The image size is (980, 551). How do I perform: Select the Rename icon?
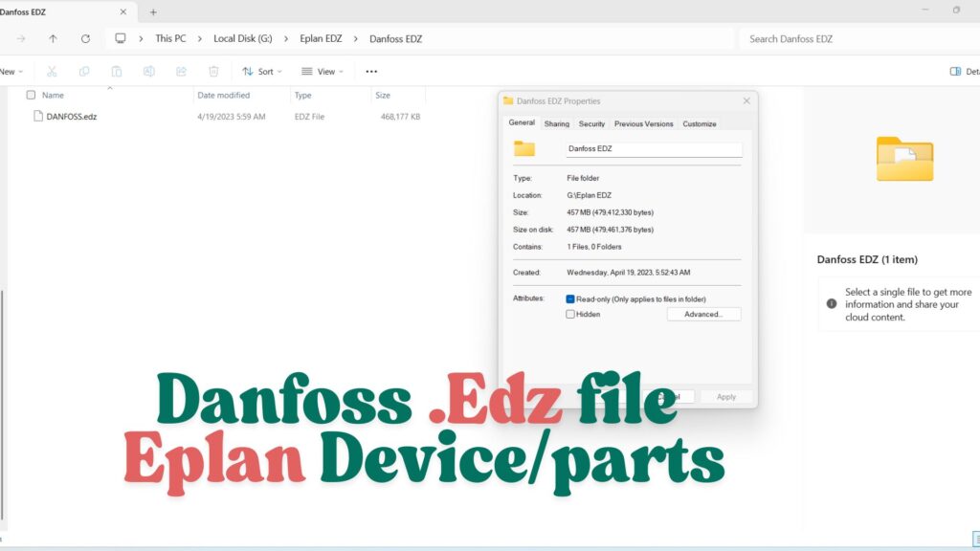point(148,71)
